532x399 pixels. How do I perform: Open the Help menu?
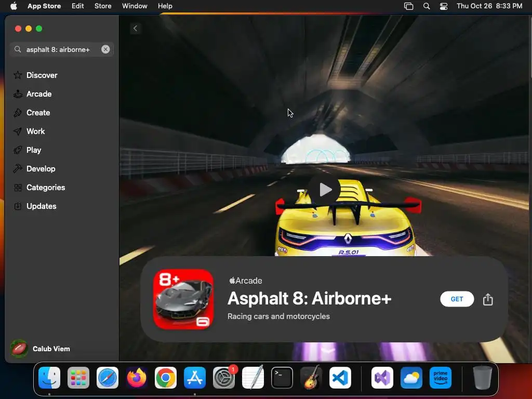tap(165, 6)
